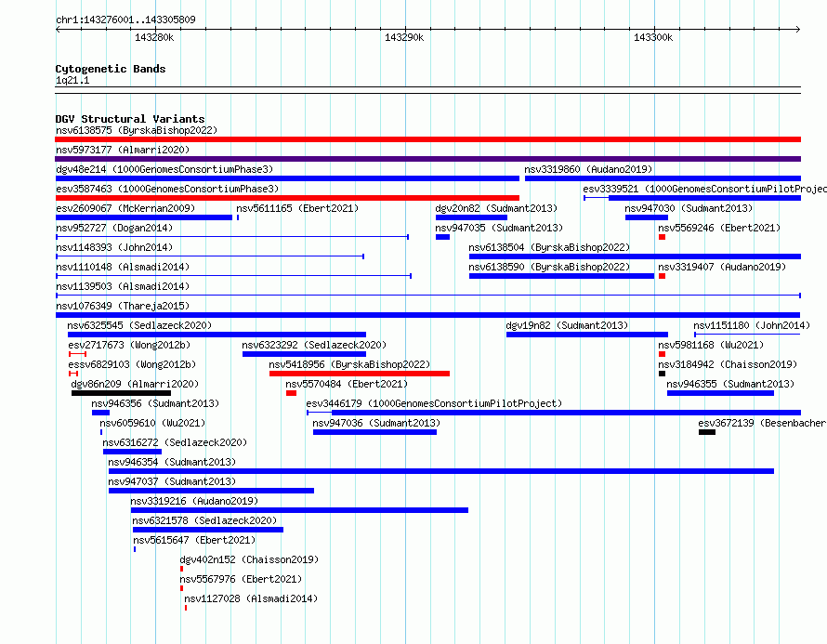Click the 143300k ruler tick label
This screenshot has height=644, width=827.
(653, 37)
